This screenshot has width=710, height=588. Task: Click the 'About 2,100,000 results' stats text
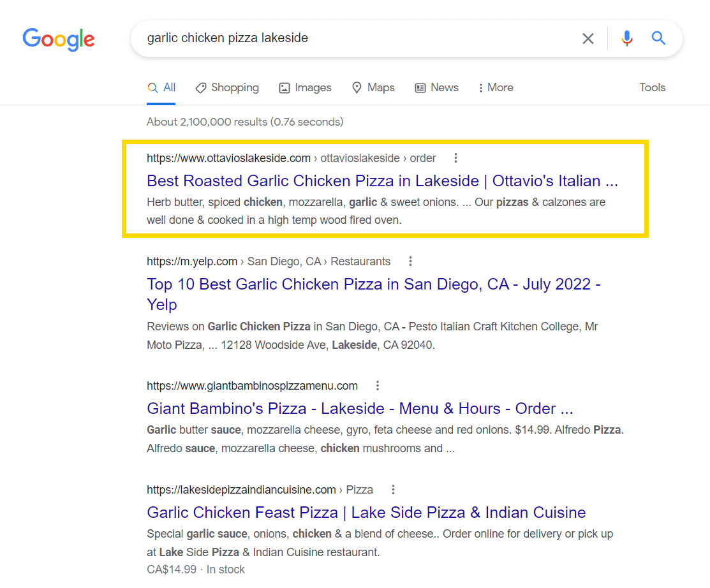(x=245, y=122)
